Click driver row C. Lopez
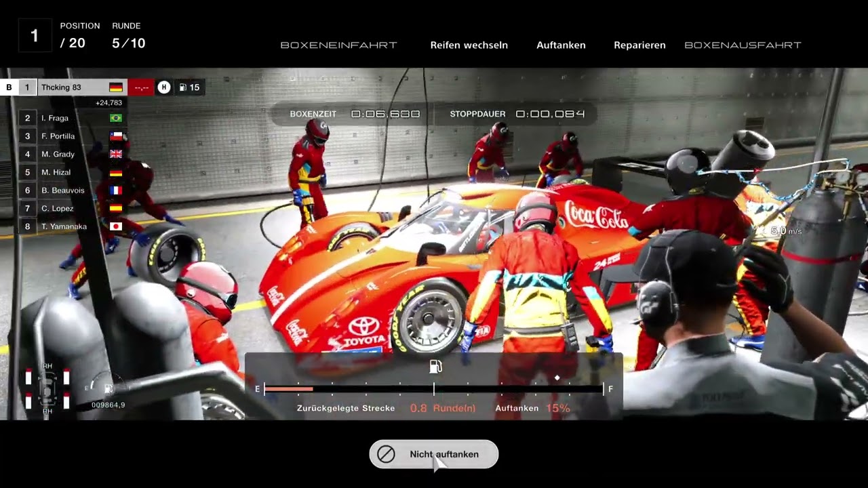Screen dimensions: 868x488 (x=72, y=208)
